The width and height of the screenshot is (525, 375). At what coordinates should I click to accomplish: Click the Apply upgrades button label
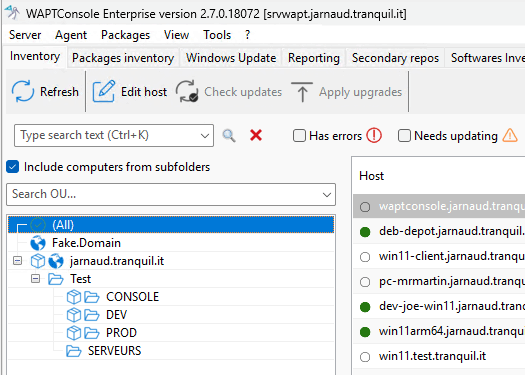point(360,92)
